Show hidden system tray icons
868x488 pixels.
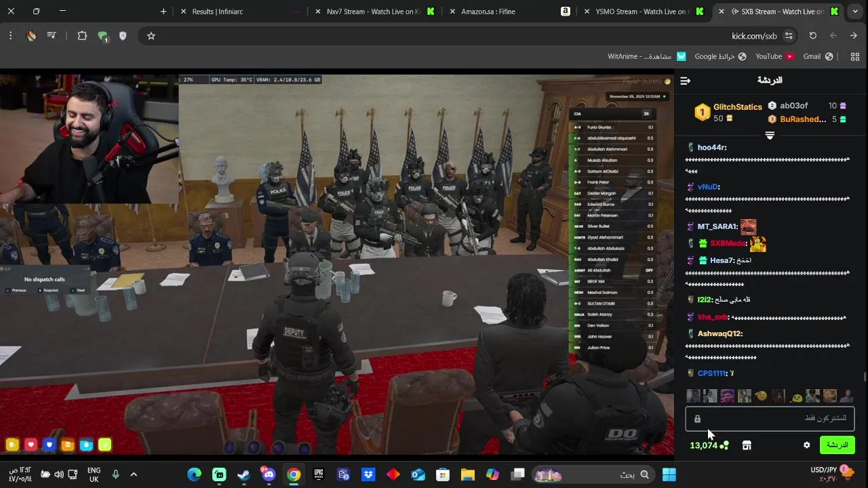(x=134, y=474)
